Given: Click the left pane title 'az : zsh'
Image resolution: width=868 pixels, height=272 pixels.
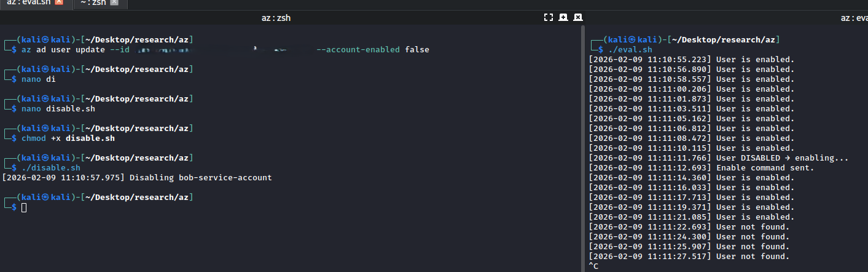Looking at the screenshot, I should pyautogui.click(x=276, y=18).
